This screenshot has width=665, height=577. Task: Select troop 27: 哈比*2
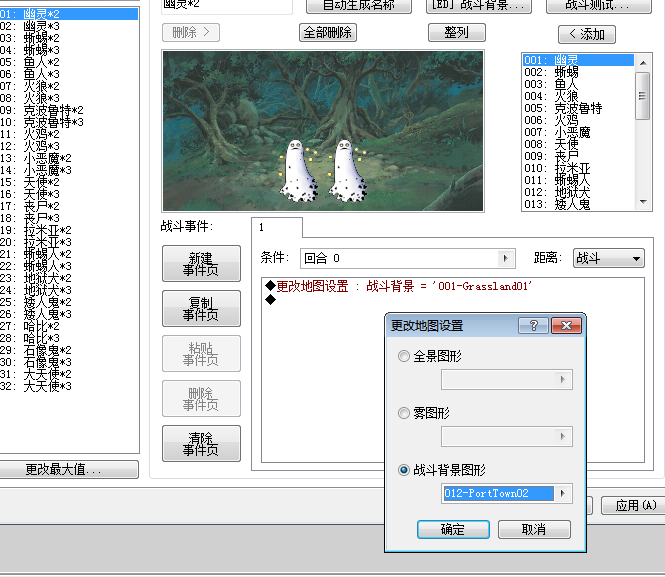[x=69, y=326]
